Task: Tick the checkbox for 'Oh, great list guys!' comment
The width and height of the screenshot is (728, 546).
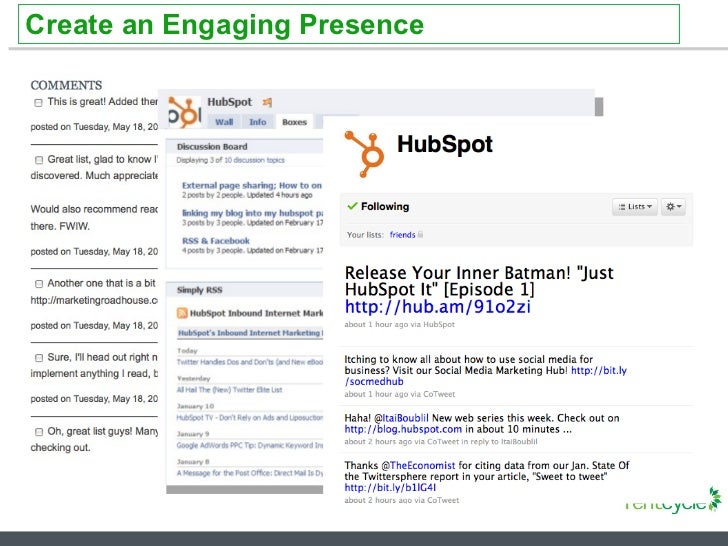Action: (39, 432)
